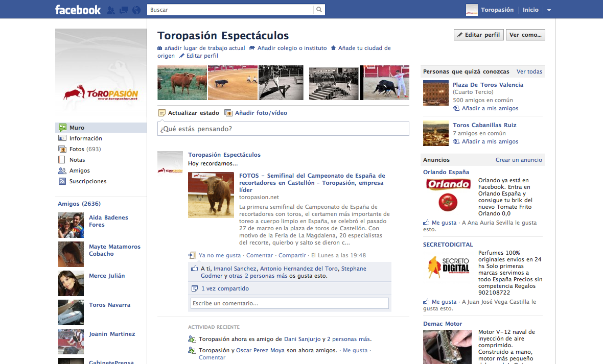Click share icon next to '1 vez compartido'

[194, 288]
